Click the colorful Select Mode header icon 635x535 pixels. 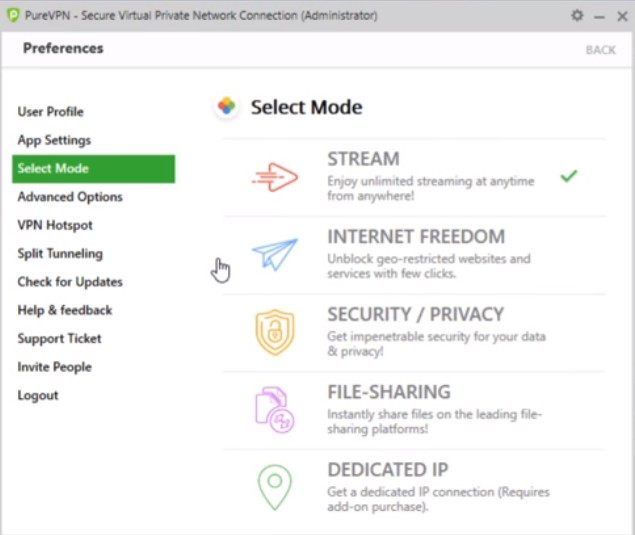click(228, 107)
